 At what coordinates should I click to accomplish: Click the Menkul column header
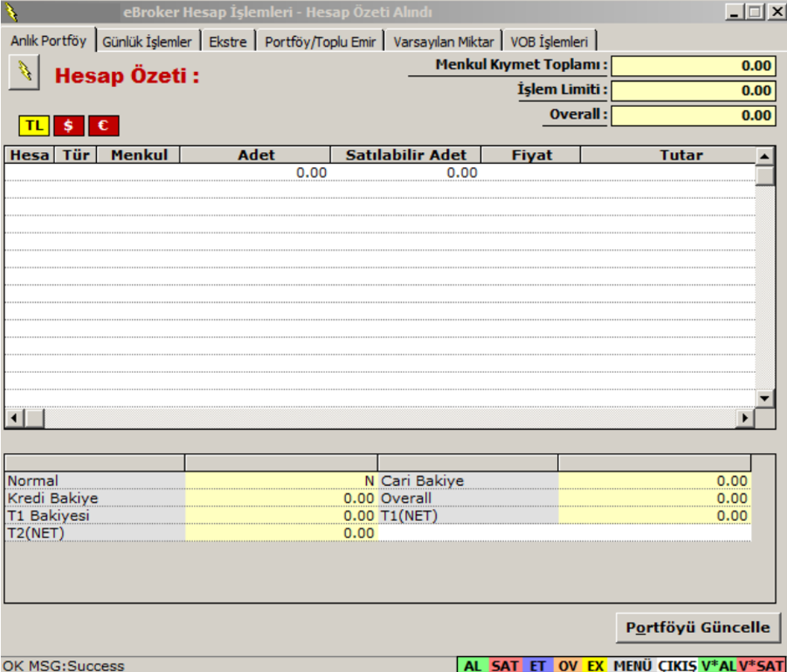139,155
